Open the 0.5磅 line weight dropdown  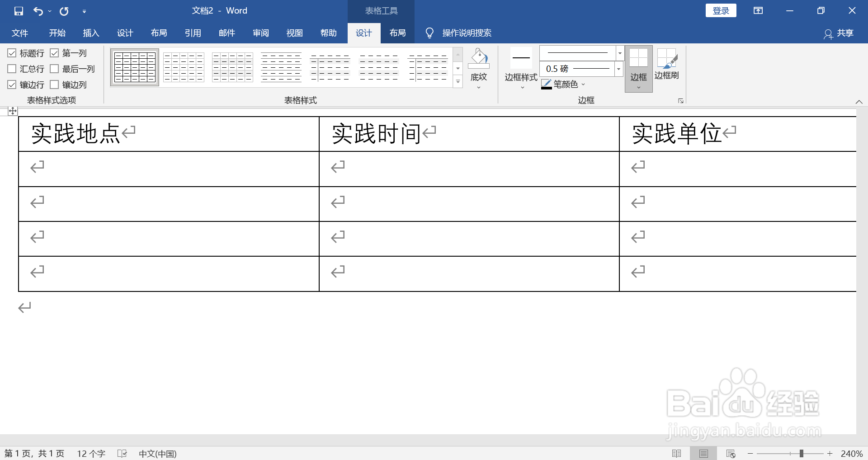618,69
